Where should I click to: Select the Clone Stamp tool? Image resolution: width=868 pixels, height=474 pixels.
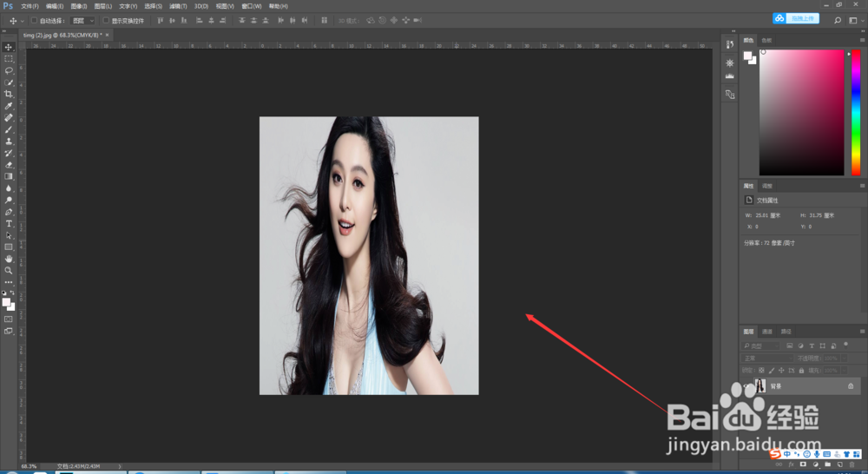9,142
